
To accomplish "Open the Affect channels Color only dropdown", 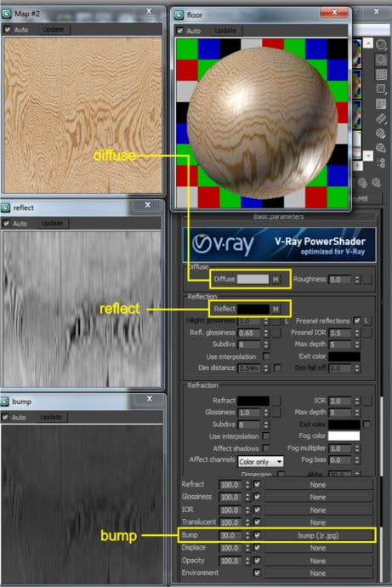I will (x=261, y=462).
